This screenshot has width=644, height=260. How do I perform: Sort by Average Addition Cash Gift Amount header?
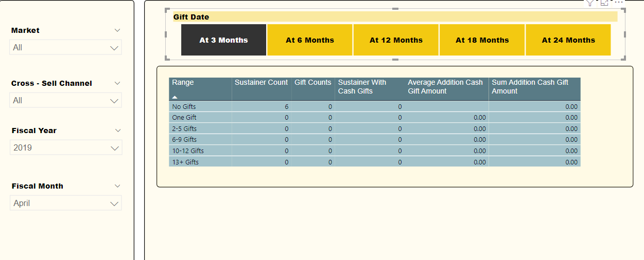pos(446,89)
